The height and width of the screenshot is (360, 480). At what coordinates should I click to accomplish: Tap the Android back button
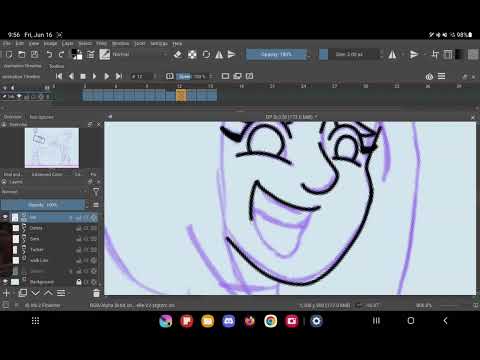coord(445,321)
